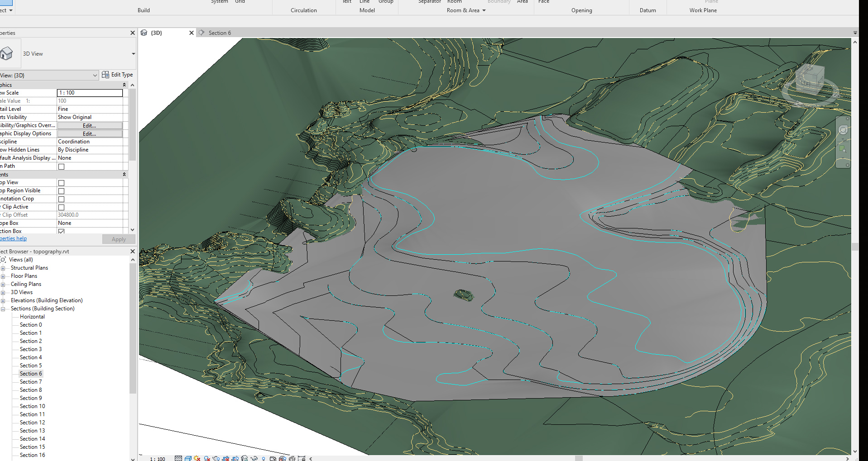Click Edit for Visibility/Graphics Overrides
868x461 pixels.
click(x=89, y=125)
